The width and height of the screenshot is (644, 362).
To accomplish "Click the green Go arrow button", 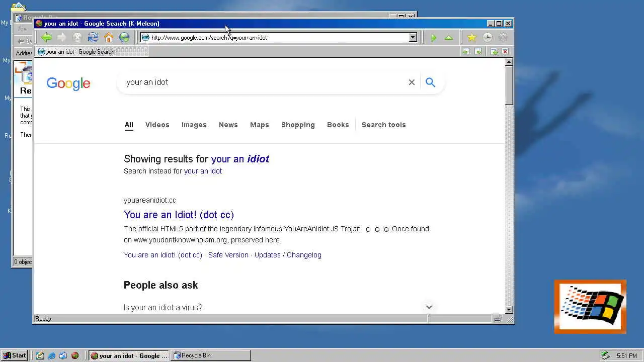I will (433, 37).
